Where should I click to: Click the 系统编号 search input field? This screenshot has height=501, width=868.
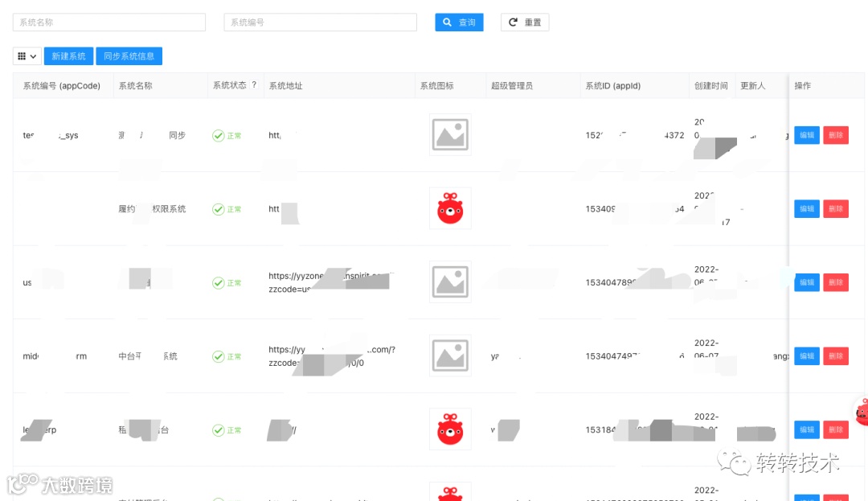pos(320,23)
